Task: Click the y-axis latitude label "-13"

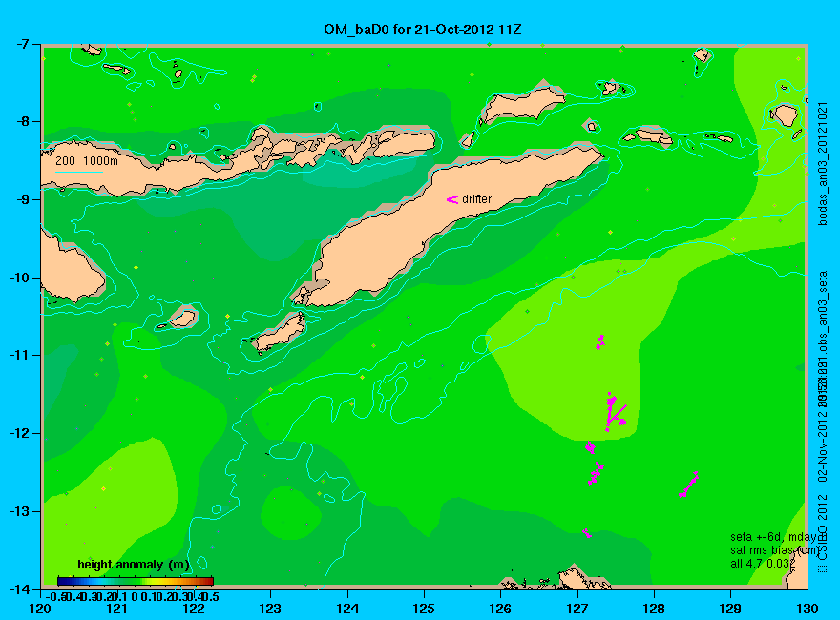Action: (18, 511)
